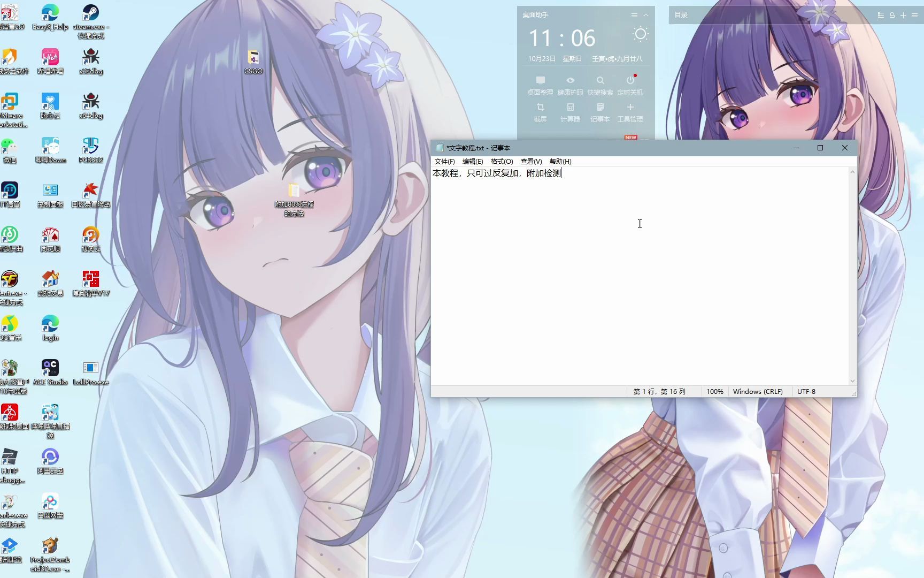Click inside the Notepad text editing area
Viewport: 924px width, 578px height.
pyautogui.click(x=640, y=276)
